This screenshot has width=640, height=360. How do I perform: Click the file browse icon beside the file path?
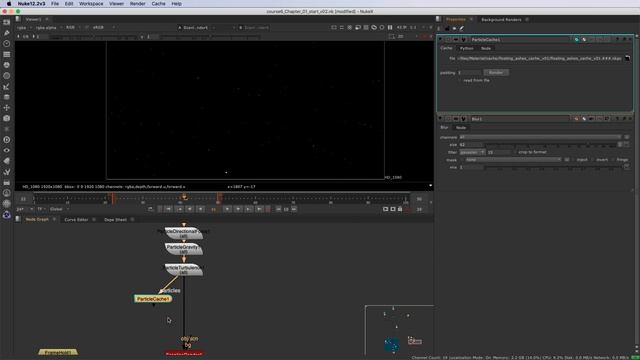(627, 58)
